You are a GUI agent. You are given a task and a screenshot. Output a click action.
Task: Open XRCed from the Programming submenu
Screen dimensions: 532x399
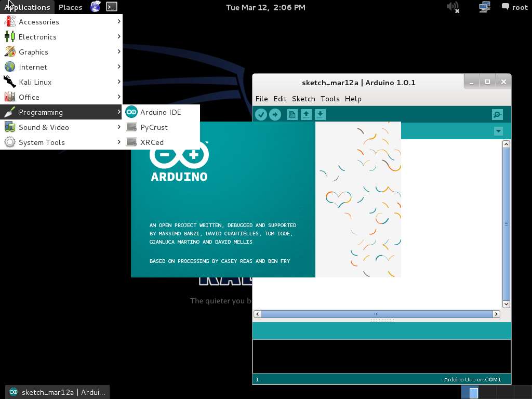tap(152, 142)
